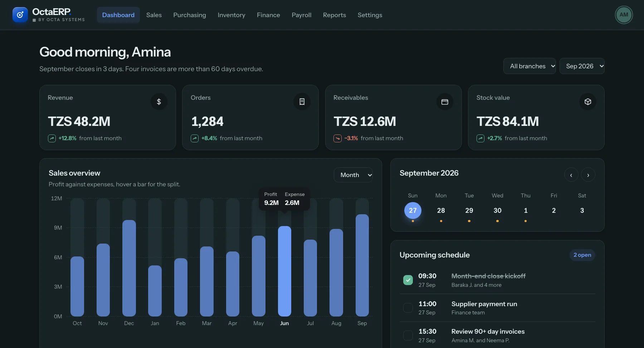
Task: Click the dollar icon on the Revenue card
Action: pos(159,102)
